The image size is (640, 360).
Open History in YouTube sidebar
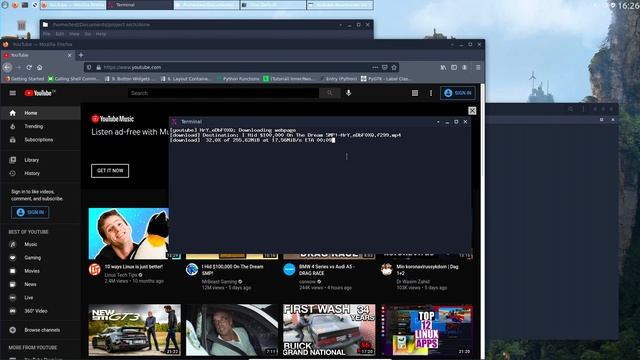coord(40,173)
